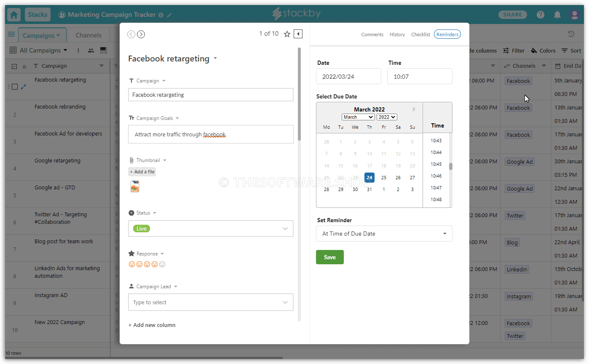The image size is (589, 364).
Task: Open the attached thumbnail image
Action: 135,186
